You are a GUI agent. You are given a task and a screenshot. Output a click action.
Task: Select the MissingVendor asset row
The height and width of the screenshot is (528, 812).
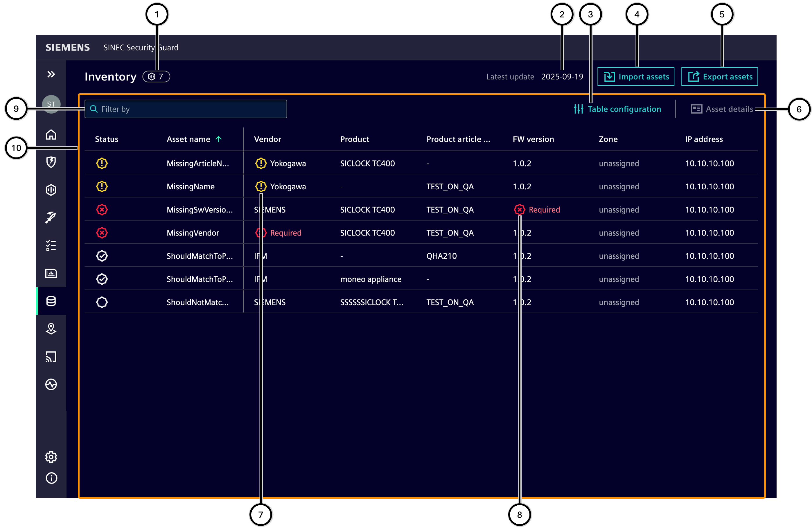[x=193, y=233]
